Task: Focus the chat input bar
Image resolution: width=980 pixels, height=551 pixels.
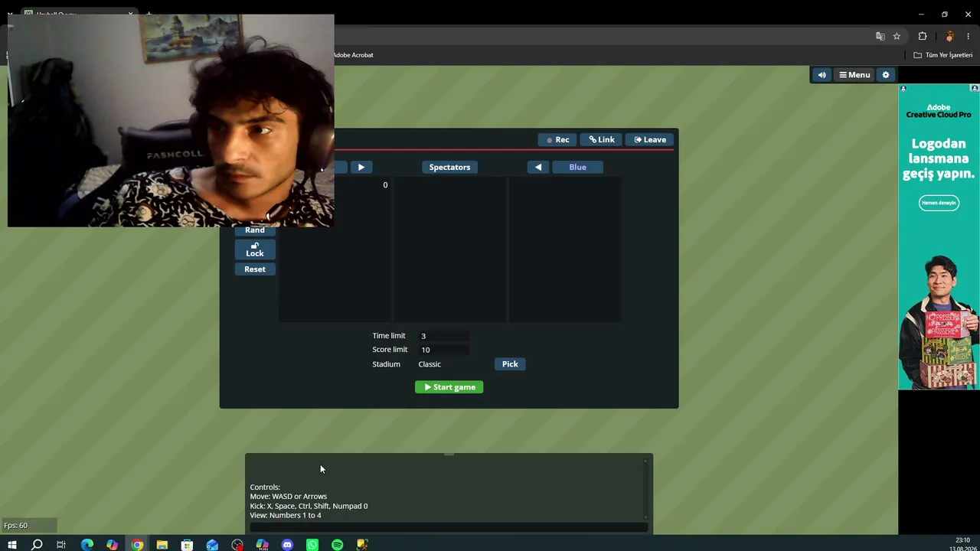Action: point(449,527)
